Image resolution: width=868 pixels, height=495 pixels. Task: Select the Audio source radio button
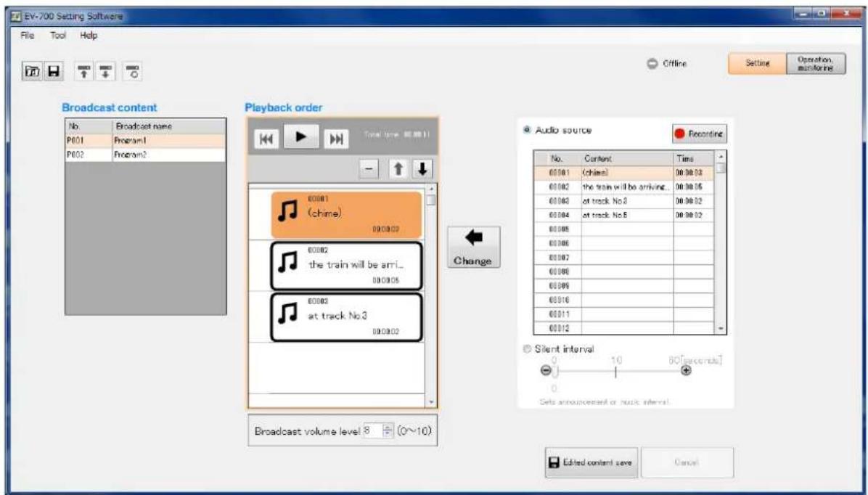(527, 130)
